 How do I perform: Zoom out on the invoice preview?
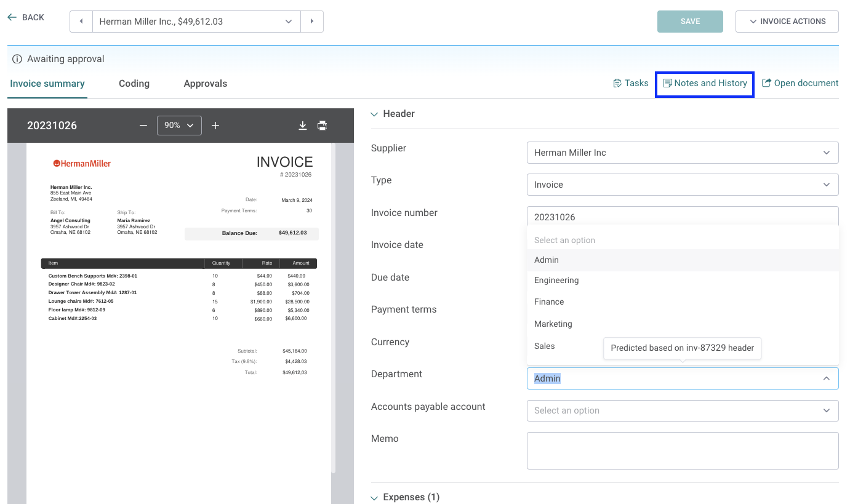(143, 125)
